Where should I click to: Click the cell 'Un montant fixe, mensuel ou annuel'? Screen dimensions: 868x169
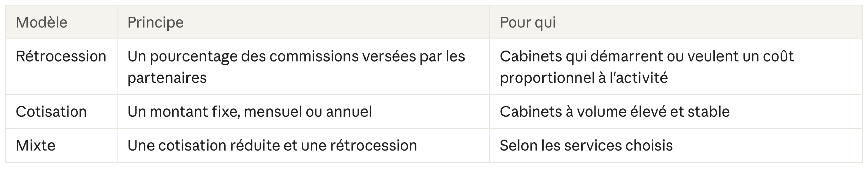[303, 112]
